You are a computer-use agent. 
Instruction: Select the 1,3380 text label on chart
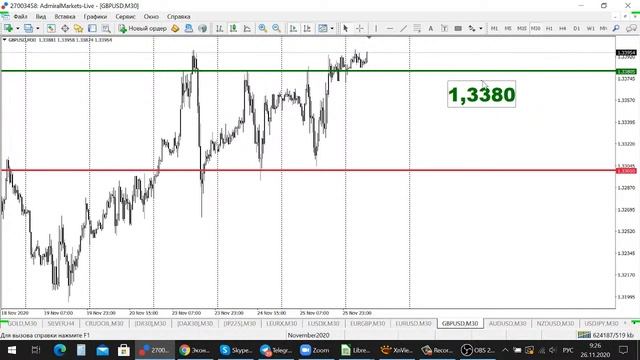click(x=482, y=94)
